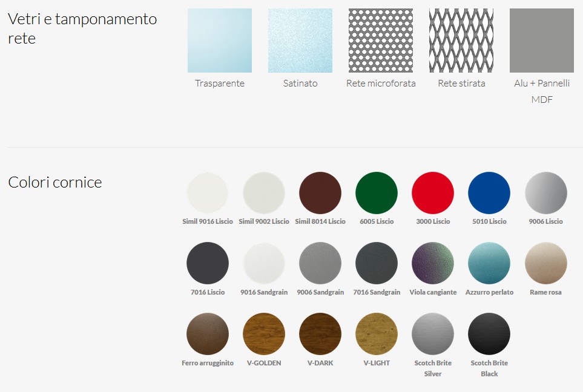Click the 'V-GOLDEN' label
Viewport: 583px width, 392px height.
pos(264,363)
